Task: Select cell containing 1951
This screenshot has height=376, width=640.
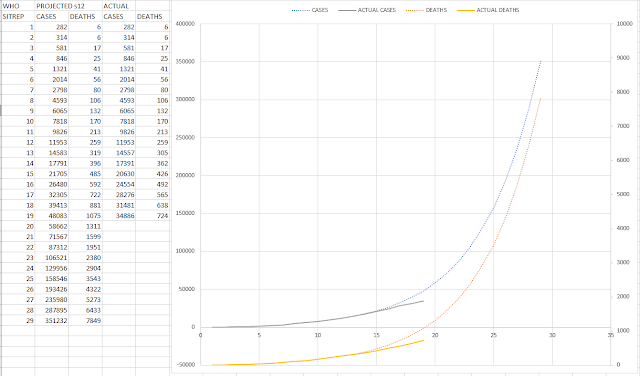Action: tap(85, 247)
